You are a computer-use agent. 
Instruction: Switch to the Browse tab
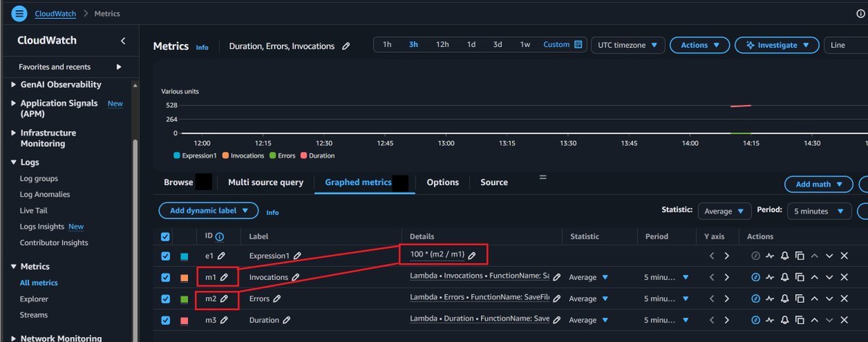[x=178, y=182]
